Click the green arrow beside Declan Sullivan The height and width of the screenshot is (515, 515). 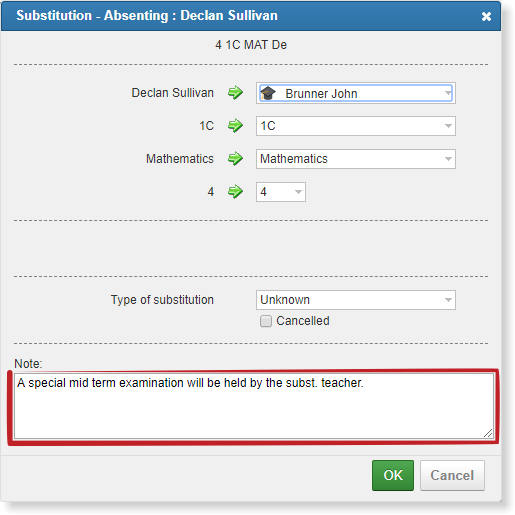click(x=235, y=93)
